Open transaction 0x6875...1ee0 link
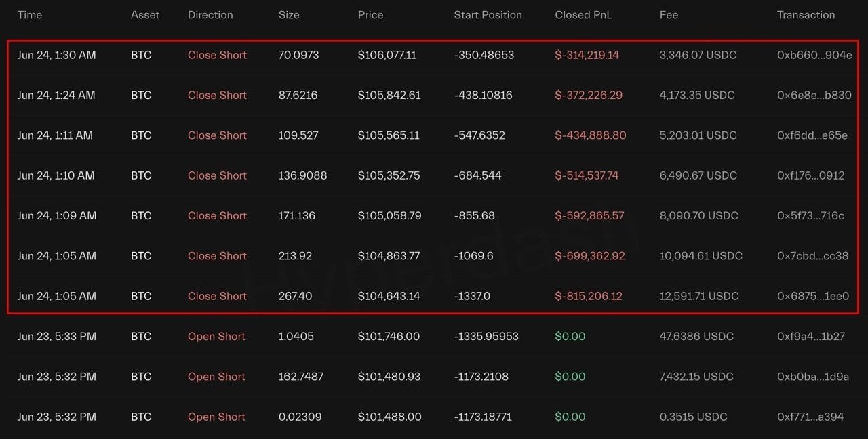This screenshot has width=868, height=439. 813,296
